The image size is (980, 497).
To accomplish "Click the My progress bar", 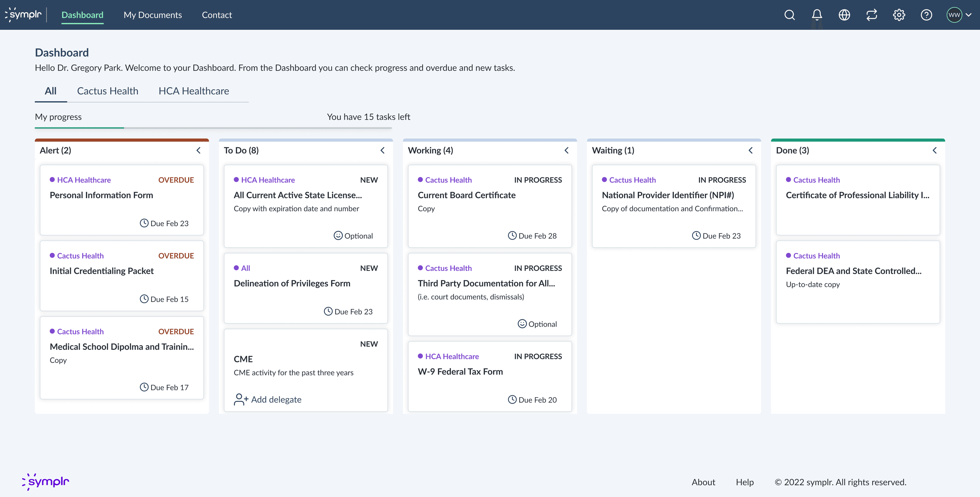I will click(213, 128).
